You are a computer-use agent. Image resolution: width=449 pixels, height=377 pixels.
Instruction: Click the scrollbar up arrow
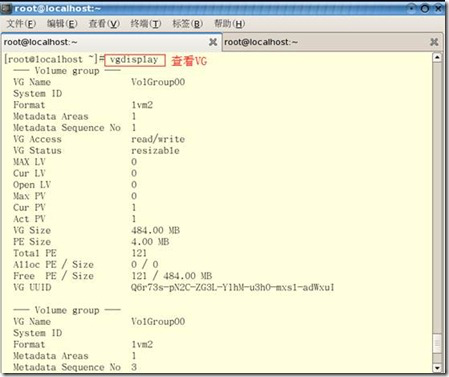coord(437,57)
